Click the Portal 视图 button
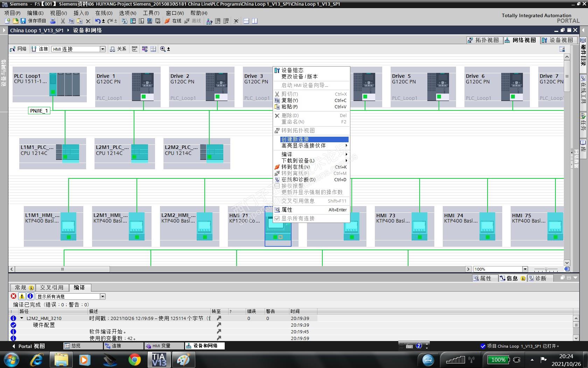588x368 pixels. click(x=28, y=346)
